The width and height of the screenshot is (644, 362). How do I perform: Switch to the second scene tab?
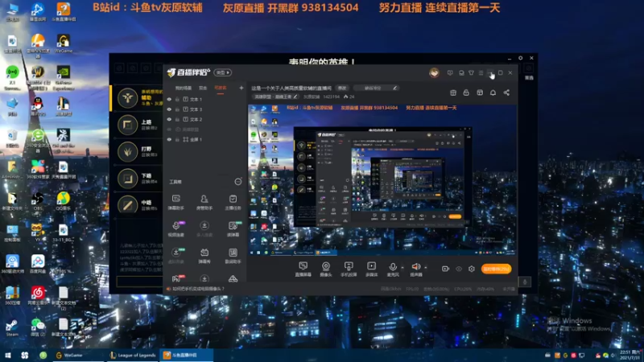click(203, 88)
